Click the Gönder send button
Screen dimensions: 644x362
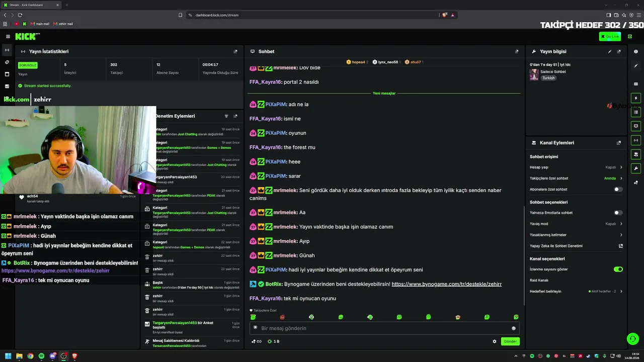510,341
